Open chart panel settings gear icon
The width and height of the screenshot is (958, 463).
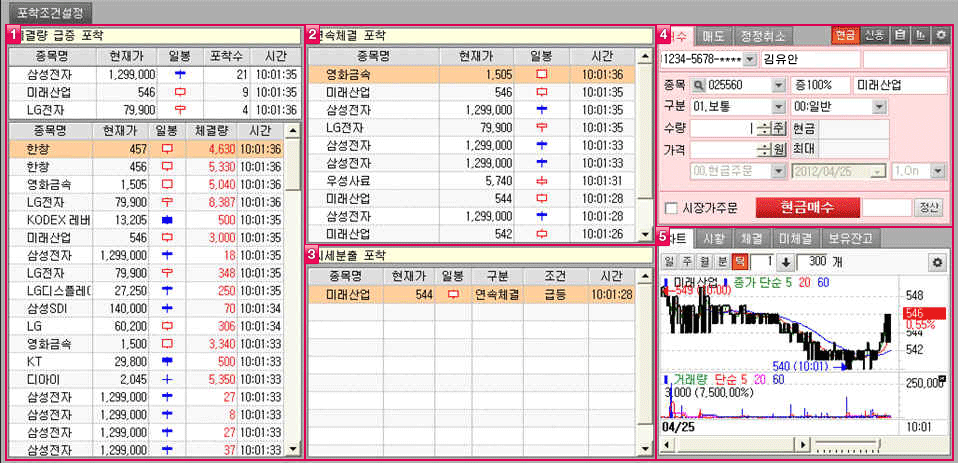click(x=936, y=263)
